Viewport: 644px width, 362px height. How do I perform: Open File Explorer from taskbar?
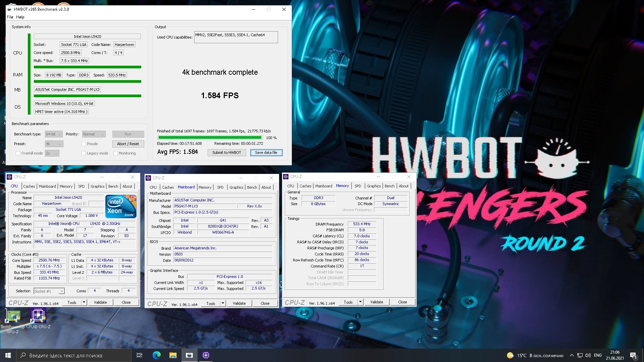173,355
